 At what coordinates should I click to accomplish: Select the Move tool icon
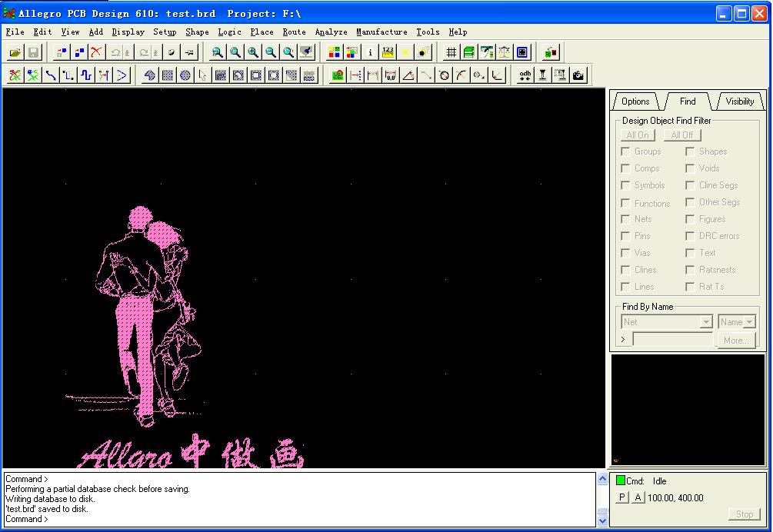(x=62, y=52)
